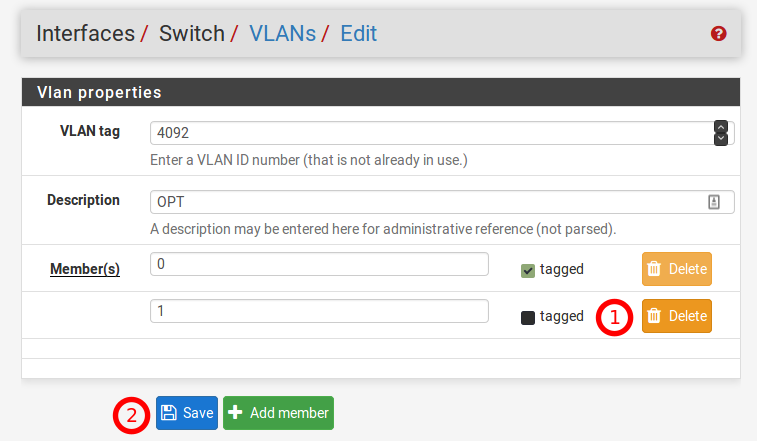Enable the tagged checkbox for member 1
The width and height of the screenshot is (757, 441).
[528, 317]
